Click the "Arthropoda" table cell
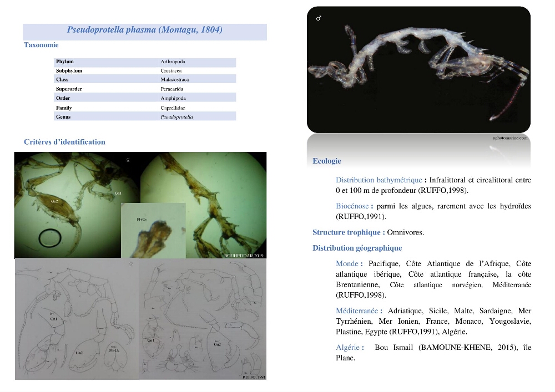This screenshot has height=392, width=555. coord(173,62)
